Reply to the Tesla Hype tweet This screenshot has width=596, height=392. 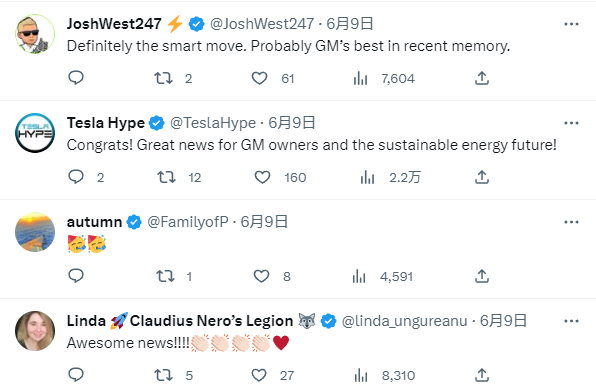(76, 177)
